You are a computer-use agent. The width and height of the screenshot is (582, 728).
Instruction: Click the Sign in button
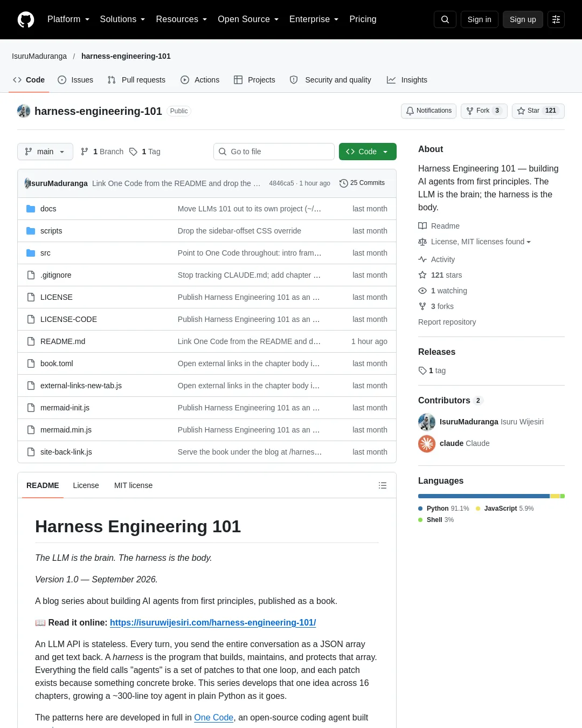(x=480, y=19)
